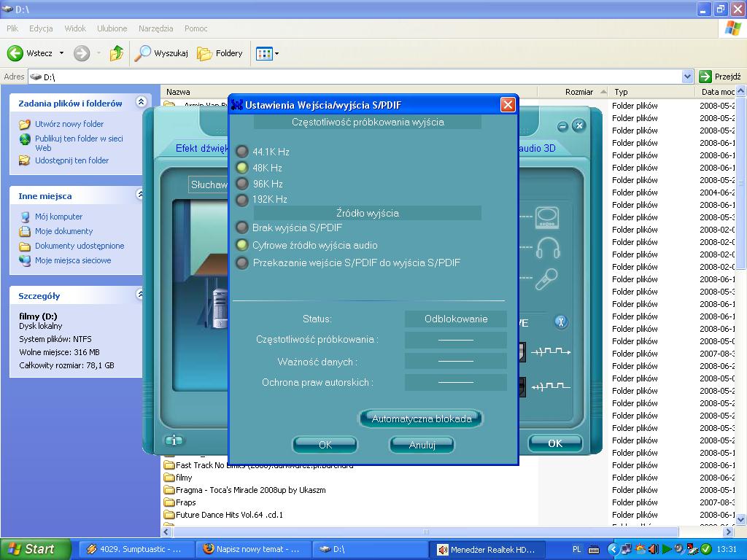Open the Narzędzia menu
Screen dimensions: 747x560
[156, 28]
